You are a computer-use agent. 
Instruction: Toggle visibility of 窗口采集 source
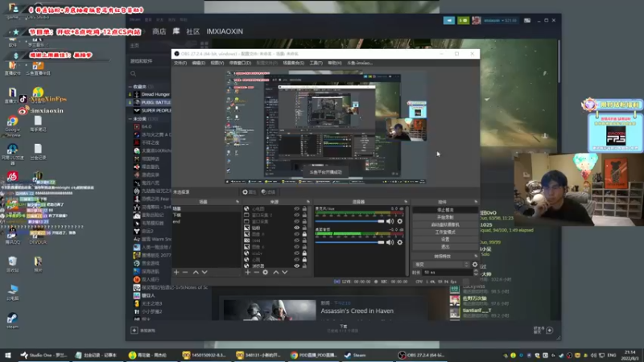[x=296, y=221]
